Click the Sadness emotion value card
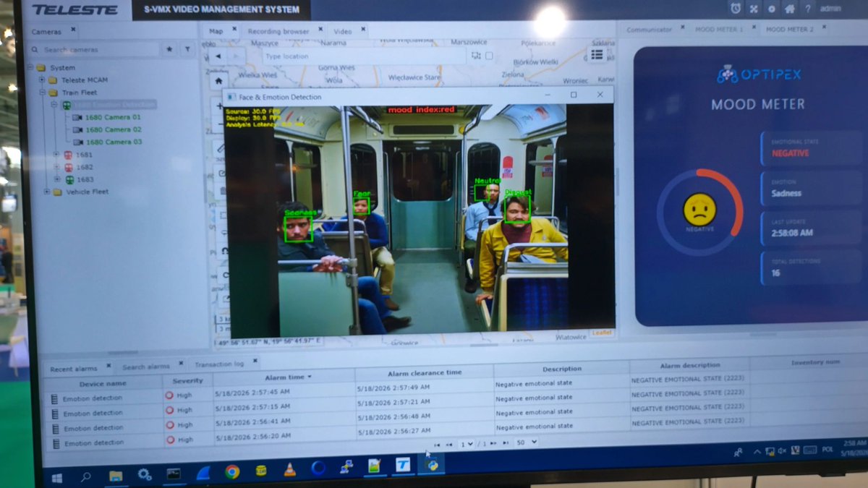The height and width of the screenshot is (488, 868). click(x=810, y=189)
